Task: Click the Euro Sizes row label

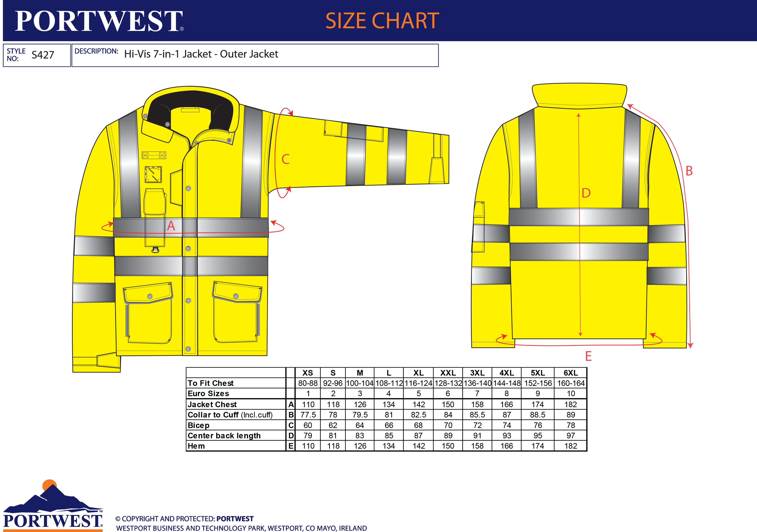Action: (208, 393)
